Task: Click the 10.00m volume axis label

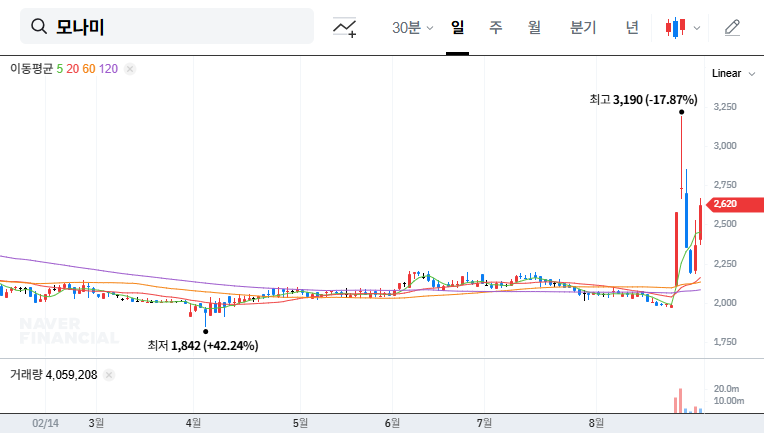Action: [x=728, y=401]
